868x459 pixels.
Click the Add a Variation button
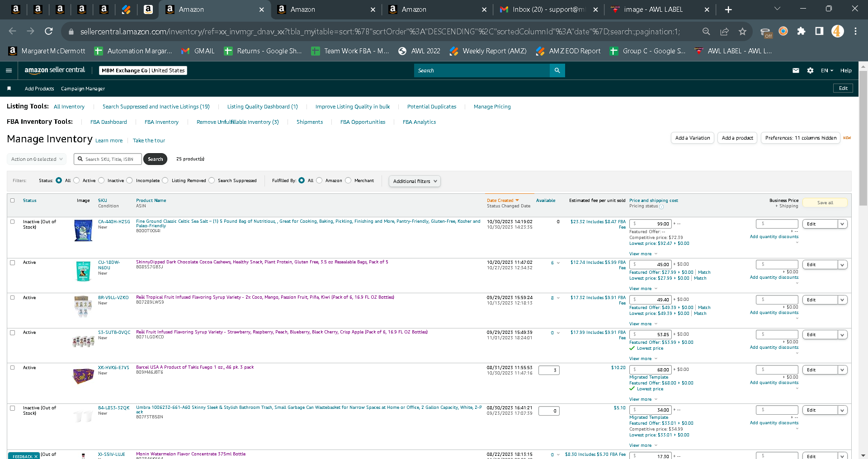[693, 138]
